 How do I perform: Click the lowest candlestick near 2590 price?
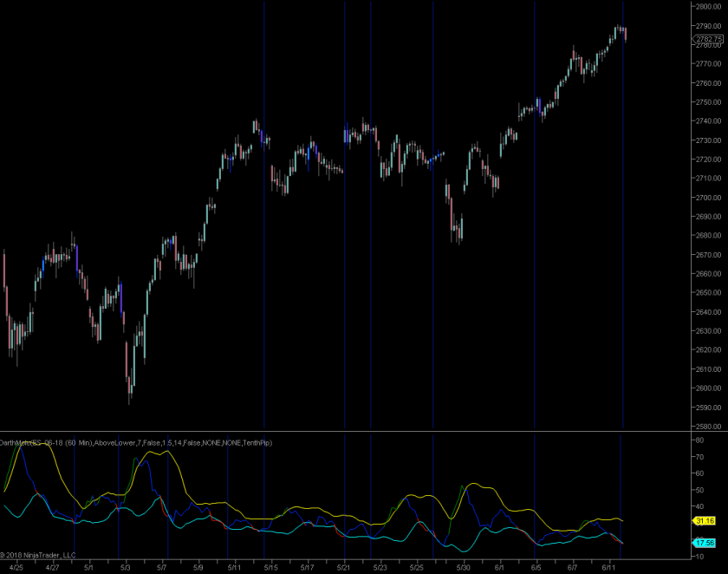click(x=129, y=395)
